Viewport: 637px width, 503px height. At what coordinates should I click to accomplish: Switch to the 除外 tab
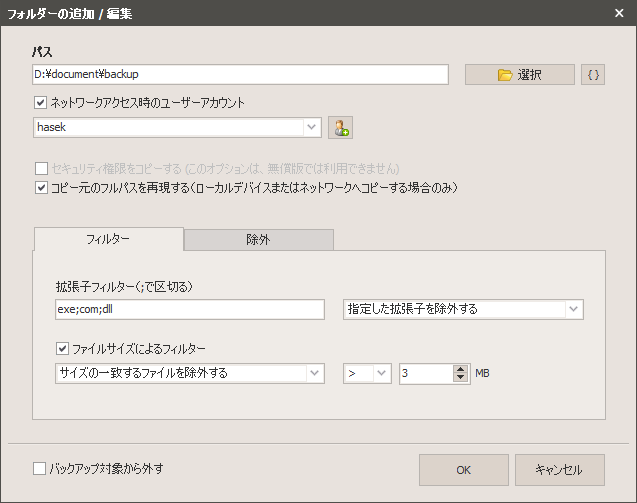(x=258, y=240)
